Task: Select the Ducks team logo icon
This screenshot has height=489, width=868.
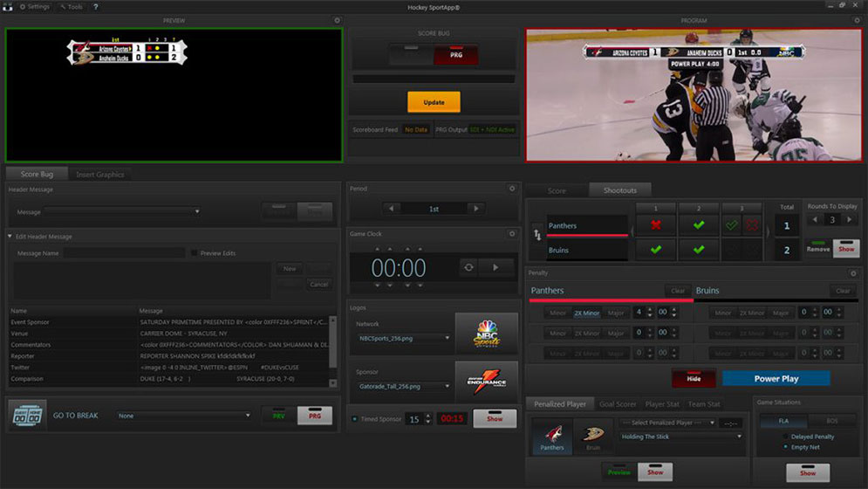Action: pos(593,432)
